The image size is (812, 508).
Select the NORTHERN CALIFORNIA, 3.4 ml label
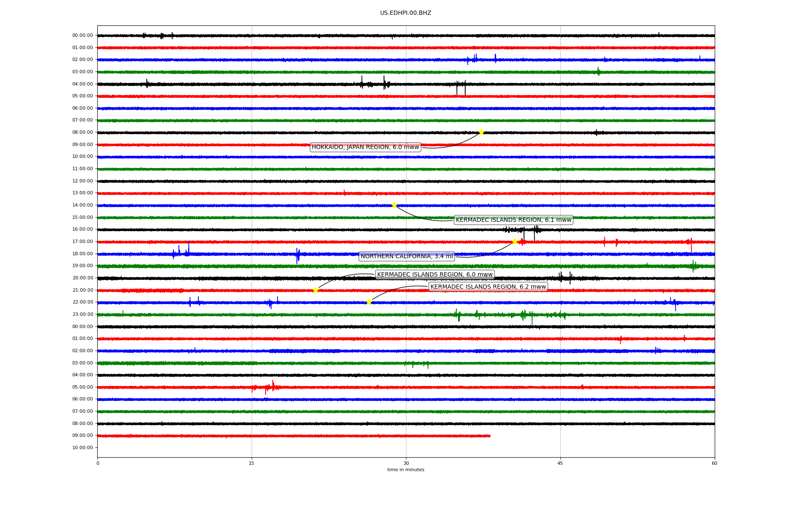point(406,257)
